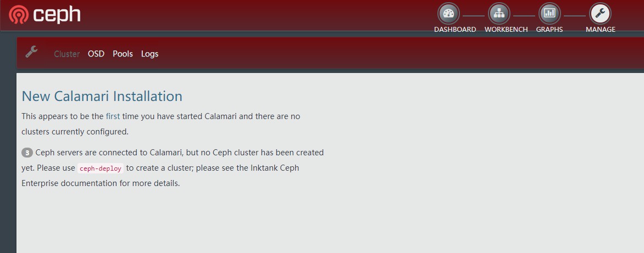644x253 pixels.
Task: Open the OSD tab
Action: pos(96,54)
